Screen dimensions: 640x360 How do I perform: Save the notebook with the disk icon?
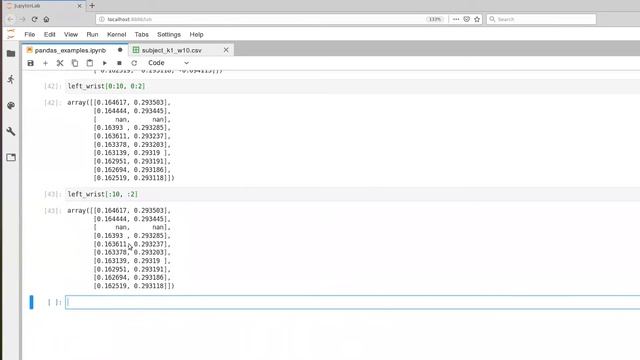click(x=31, y=63)
